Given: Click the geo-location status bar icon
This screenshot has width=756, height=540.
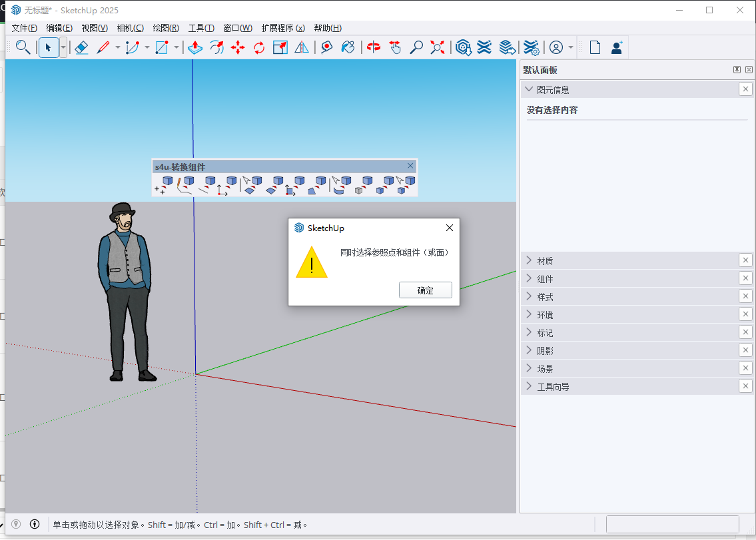Looking at the screenshot, I should pos(16,524).
